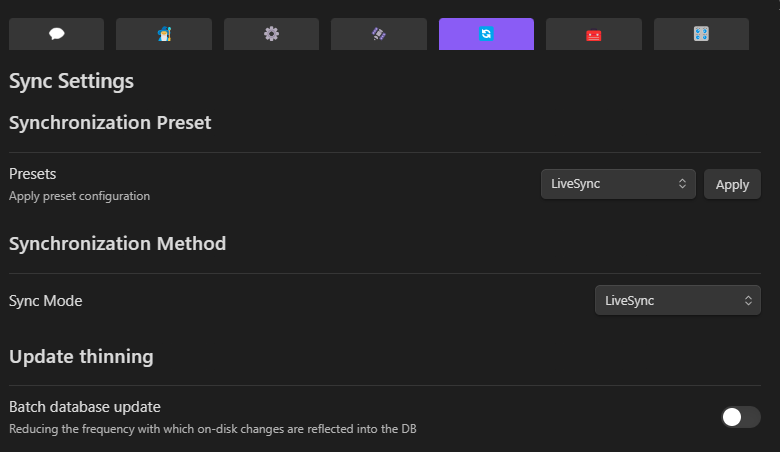Screen dimensions: 780x452
Task: Click the Synchronization Preset section heading
Action: (110, 123)
